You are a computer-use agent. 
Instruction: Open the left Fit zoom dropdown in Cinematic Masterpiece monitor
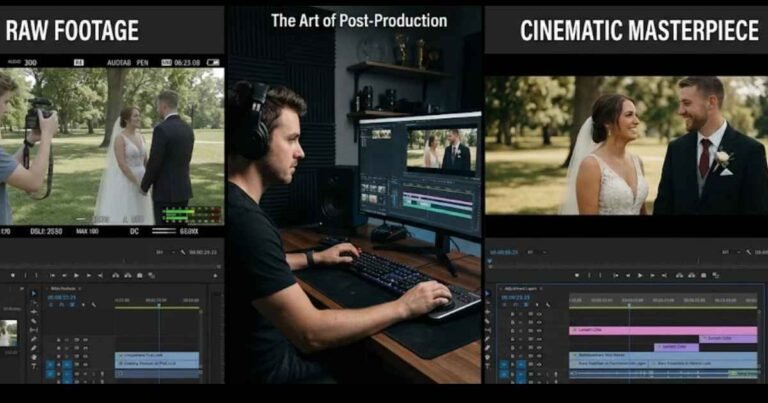pos(537,252)
